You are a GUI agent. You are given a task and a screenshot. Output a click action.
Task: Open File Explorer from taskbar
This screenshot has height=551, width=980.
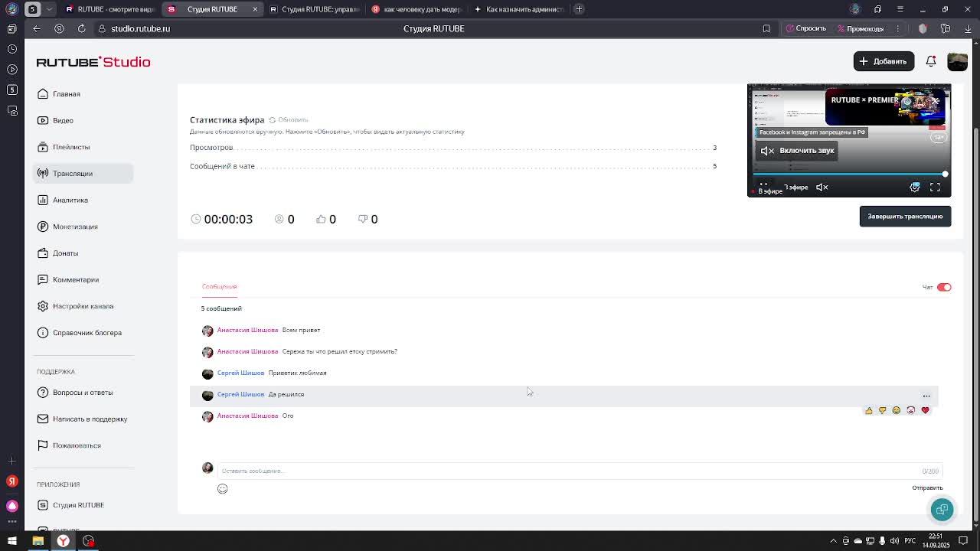tap(38, 541)
